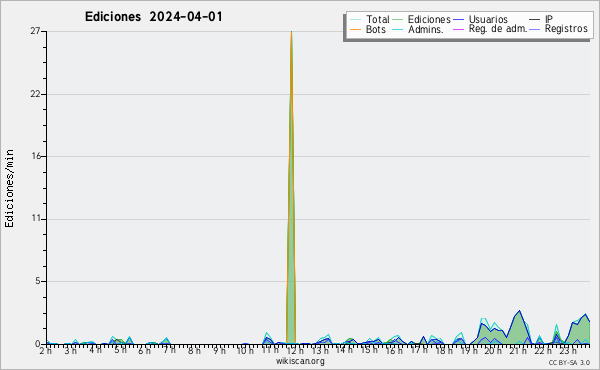600x370 pixels.
Task: Click the 'Ediciones 2024-04-01' chart title
Action: [x=153, y=17]
